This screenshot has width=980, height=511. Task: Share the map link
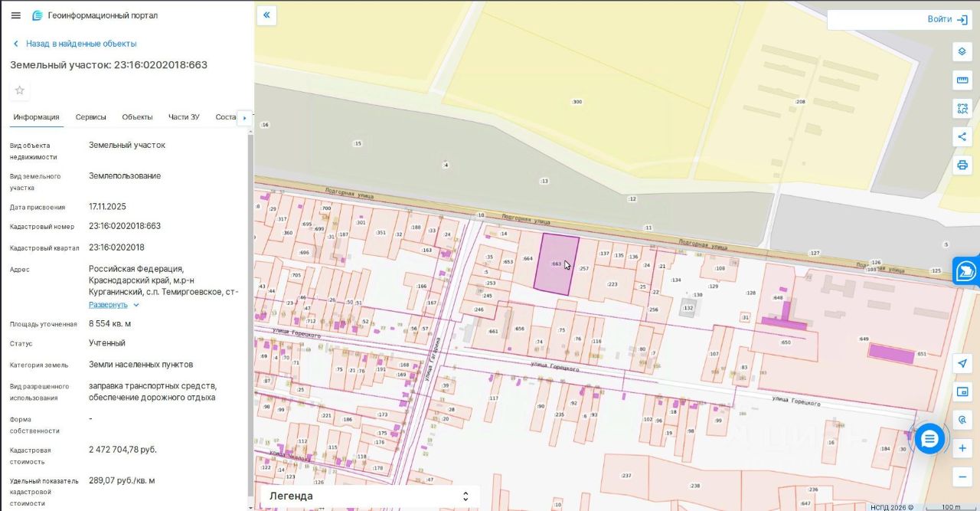tap(962, 136)
